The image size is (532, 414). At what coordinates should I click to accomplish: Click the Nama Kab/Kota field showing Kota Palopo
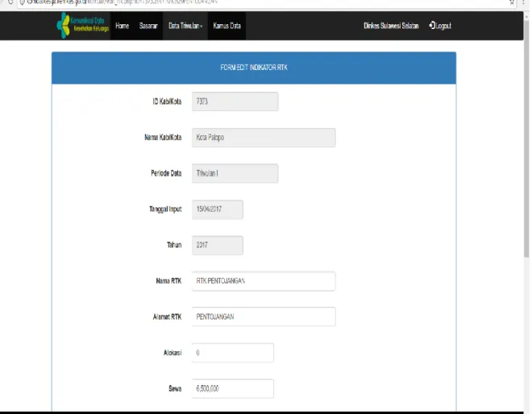(x=264, y=137)
